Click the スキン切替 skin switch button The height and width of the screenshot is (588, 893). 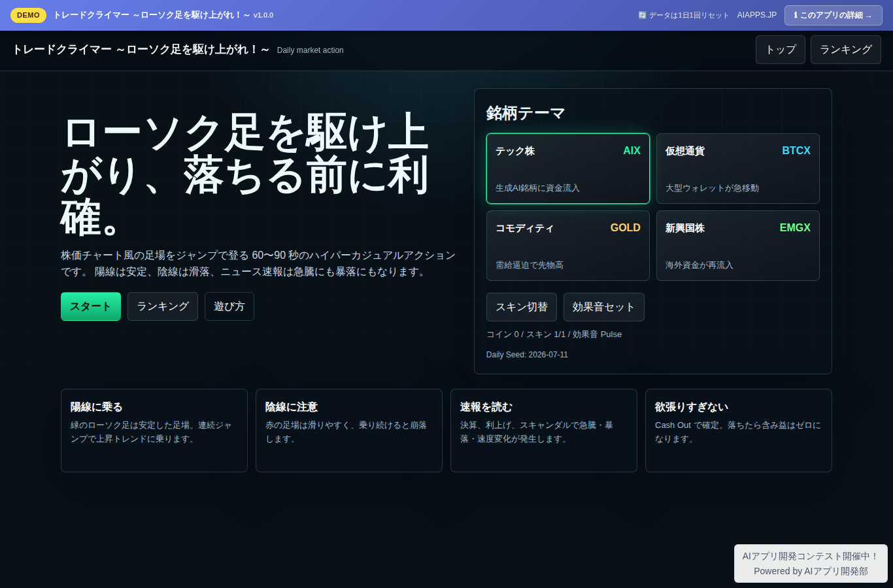tap(522, 307)
